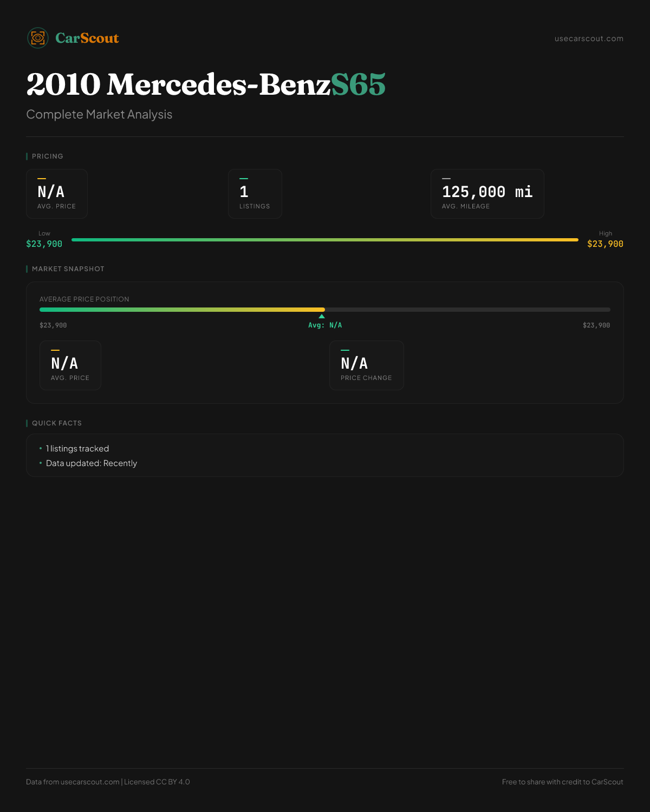The height and width of the screenshot is (812, 650).
Task: Click the "1 listings tracked" fact
Action: [77, 449]
